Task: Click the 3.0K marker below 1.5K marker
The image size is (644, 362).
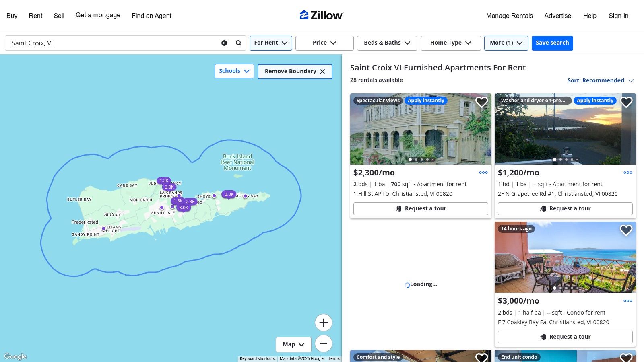Action: (x=184, y=208)
